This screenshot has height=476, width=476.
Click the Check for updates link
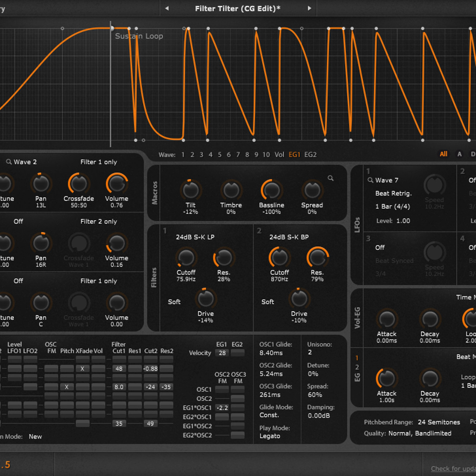(x=453, y=469)
